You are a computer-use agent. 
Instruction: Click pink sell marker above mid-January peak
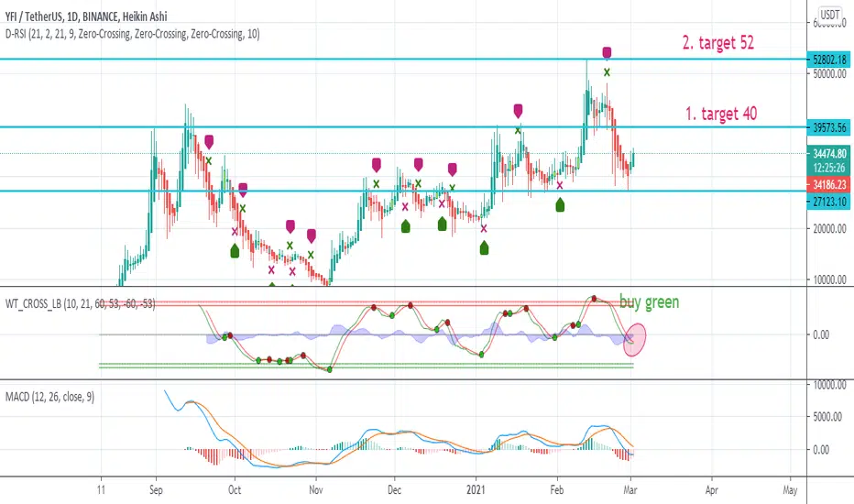point(518,111)
